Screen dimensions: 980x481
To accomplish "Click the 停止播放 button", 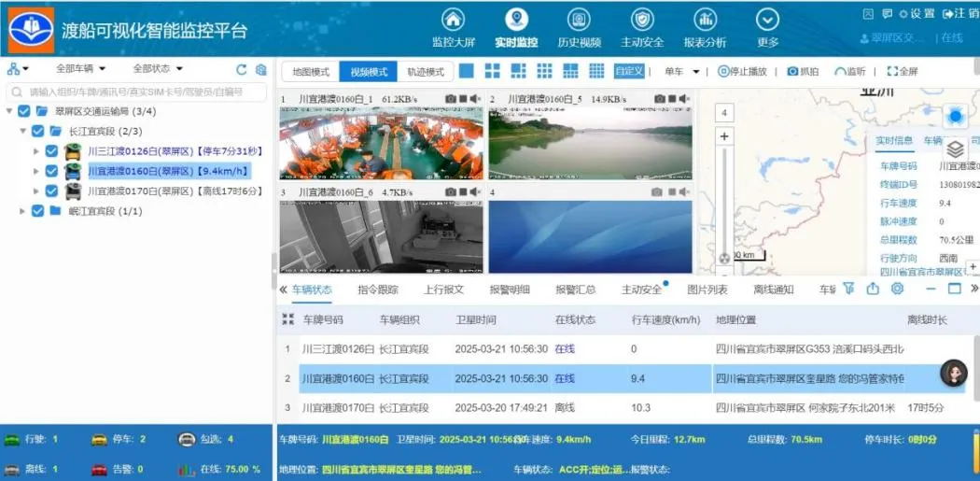I will 742,71.
